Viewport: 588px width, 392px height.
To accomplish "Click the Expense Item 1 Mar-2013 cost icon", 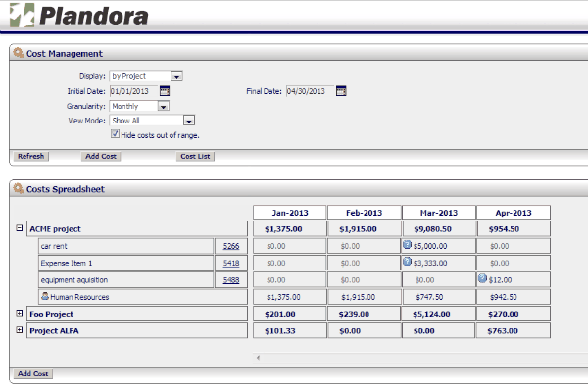I will [x=407, y=263].
